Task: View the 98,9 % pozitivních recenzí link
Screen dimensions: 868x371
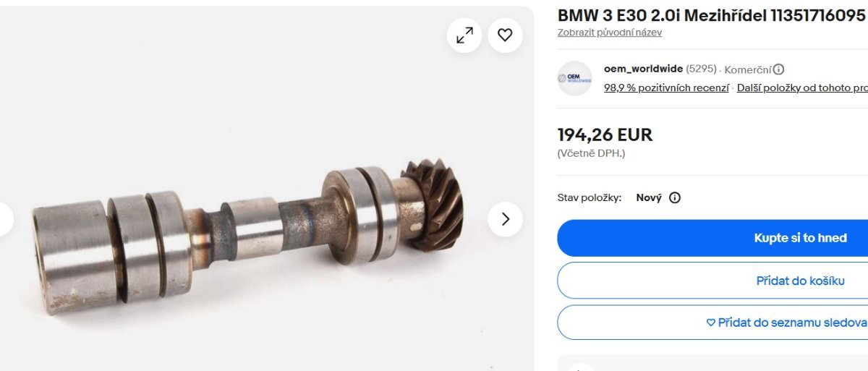Action: pos(666,88)
